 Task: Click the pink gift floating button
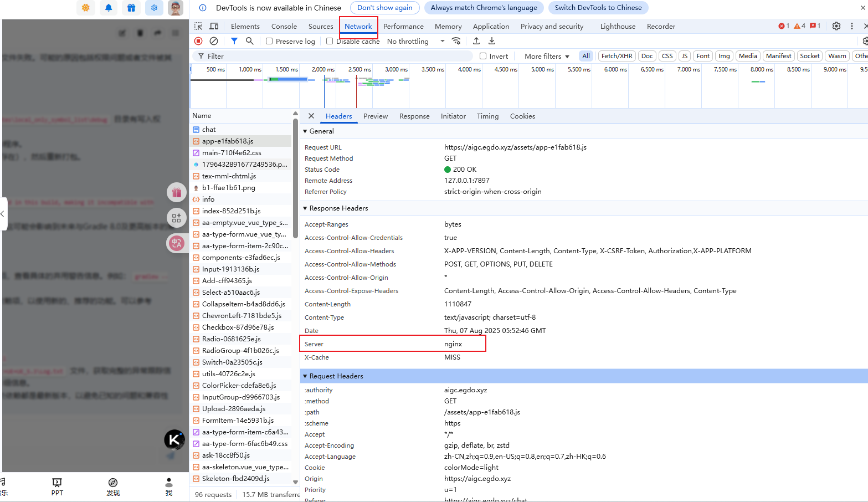pos(177,192)
